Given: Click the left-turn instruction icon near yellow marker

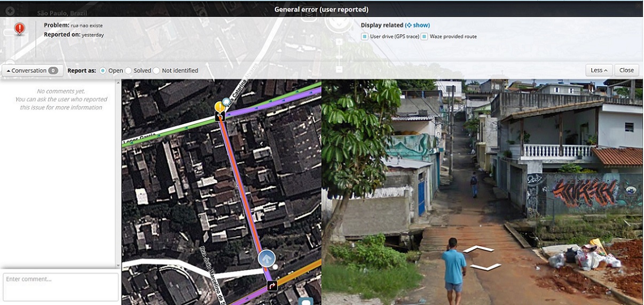Looking at the screenshot, I should point(219,117).
